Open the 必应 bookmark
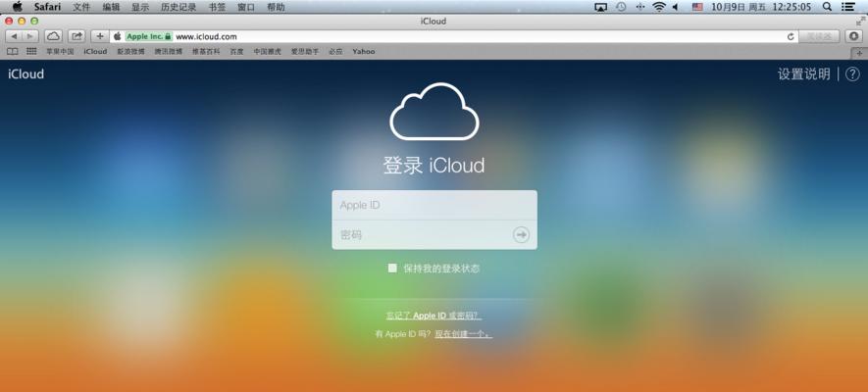 (335, 51)
